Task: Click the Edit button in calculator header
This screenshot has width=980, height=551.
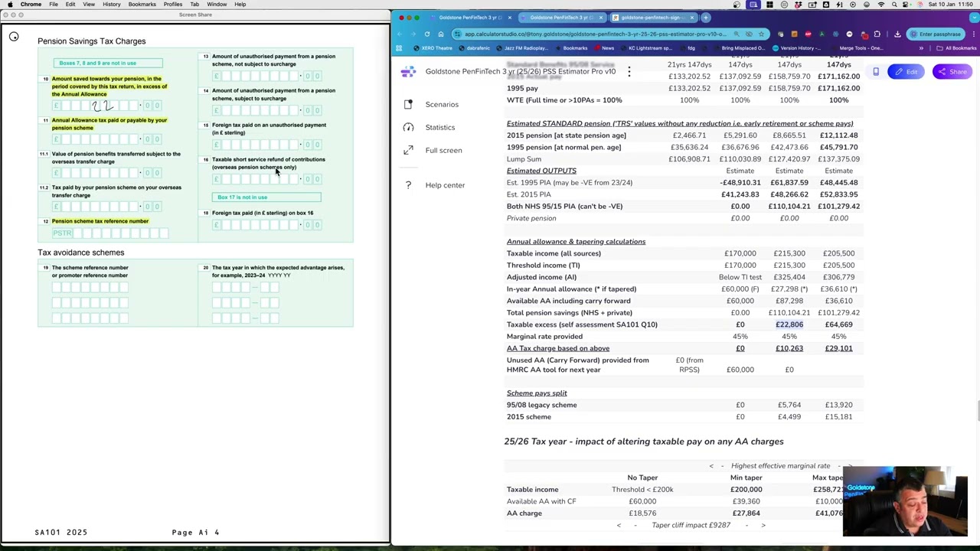Action: [906, 72]
